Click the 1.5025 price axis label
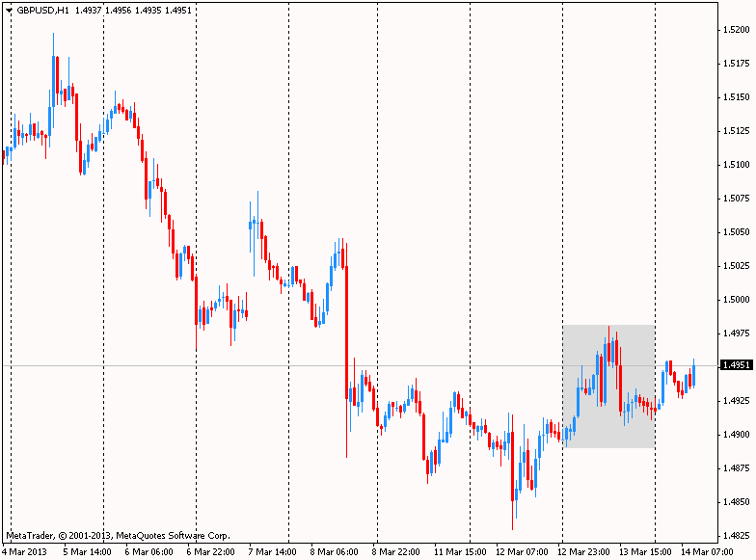 click(737, 266)
